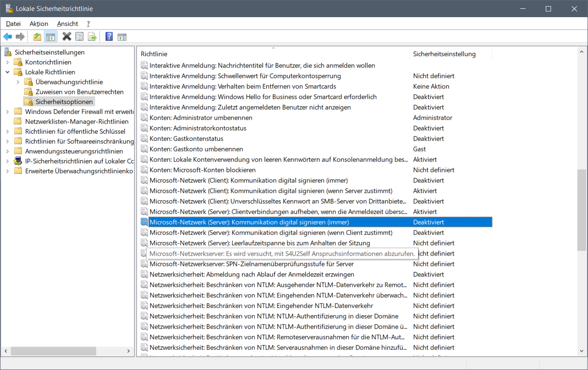Select Interaktive Anmeldung: Nachrichtentitel policy row
588x370 pixels.
point(262,66)
